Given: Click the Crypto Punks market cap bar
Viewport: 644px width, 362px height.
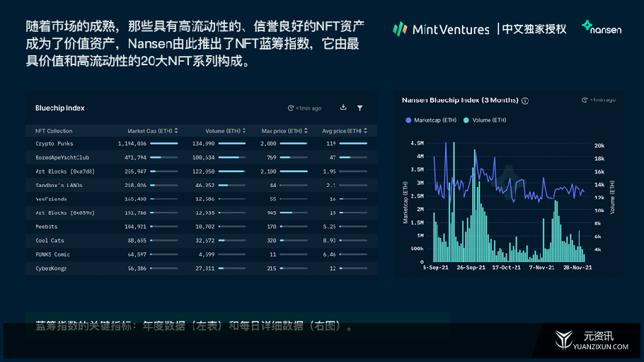Looking at the screenshot, I should (164, 144).
